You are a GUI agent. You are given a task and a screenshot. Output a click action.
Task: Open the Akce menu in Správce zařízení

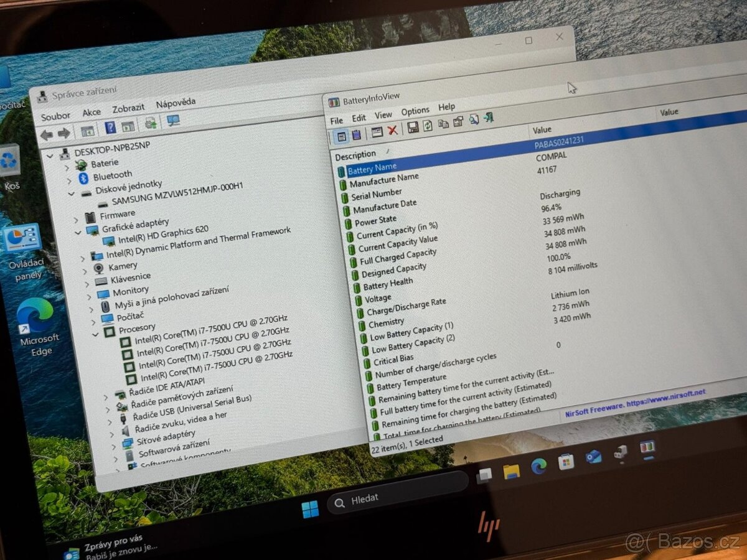[x=92, y=113]
